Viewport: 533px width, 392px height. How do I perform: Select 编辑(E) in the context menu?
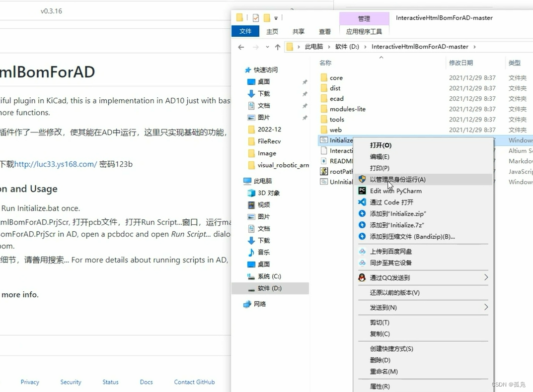click(423, 157)
